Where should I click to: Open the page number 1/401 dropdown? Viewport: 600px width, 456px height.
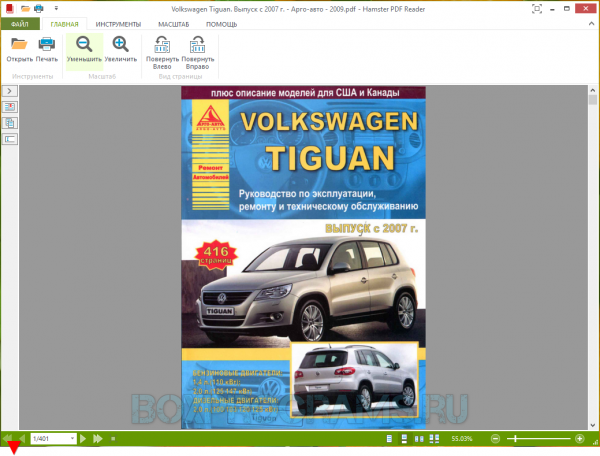click(x=72, y=438)
